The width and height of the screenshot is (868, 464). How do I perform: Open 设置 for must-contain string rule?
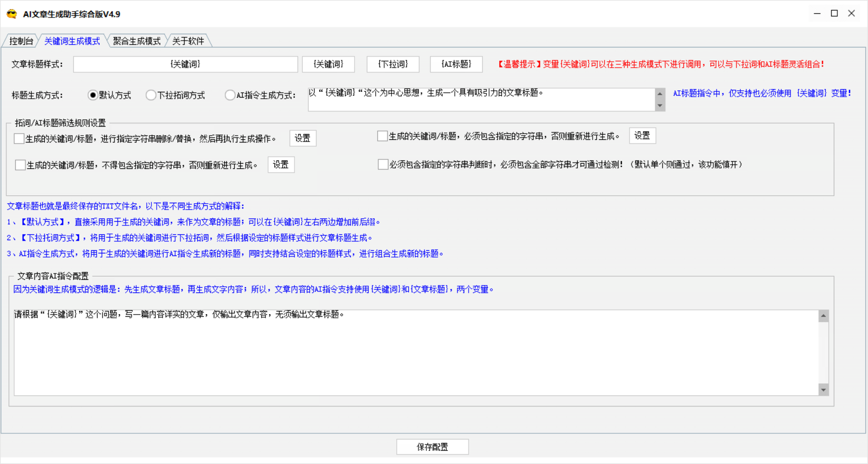tap(642, 136)
